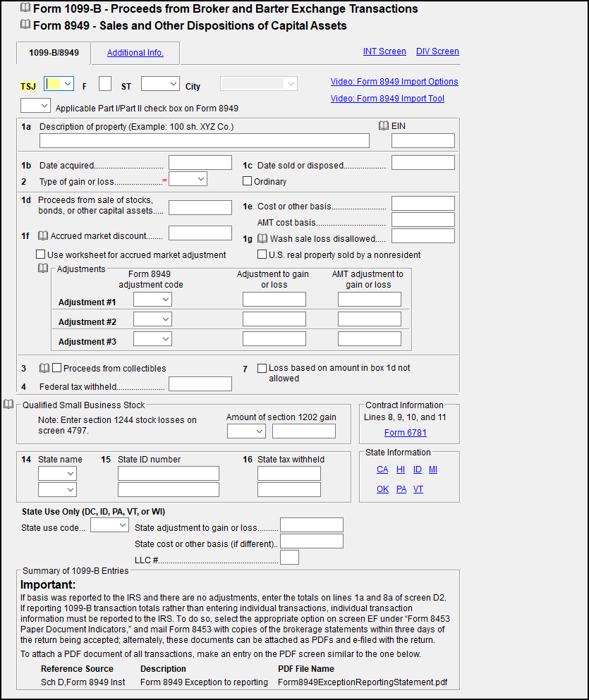Open OK state information link
589x700 pixels.
click(383, 489)
